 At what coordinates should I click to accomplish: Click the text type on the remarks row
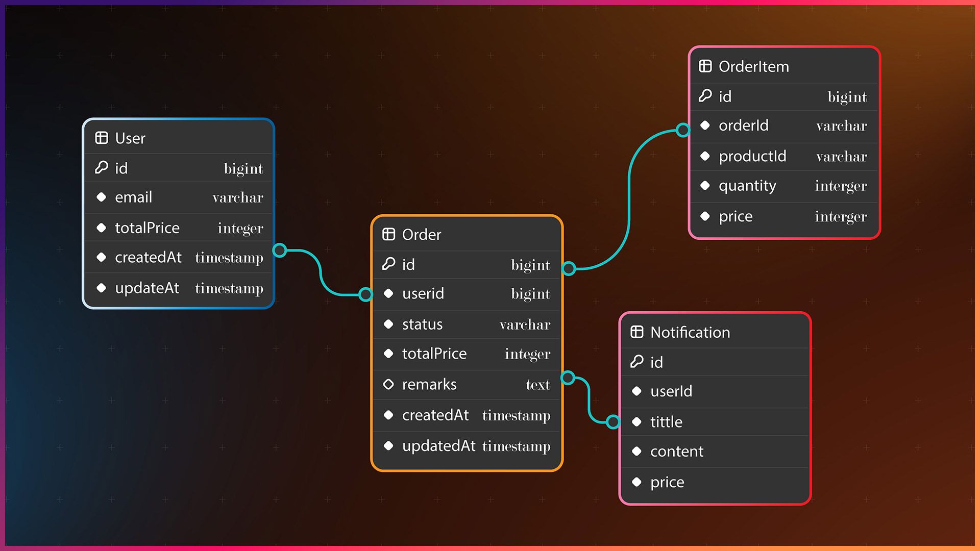click(538, 385)
